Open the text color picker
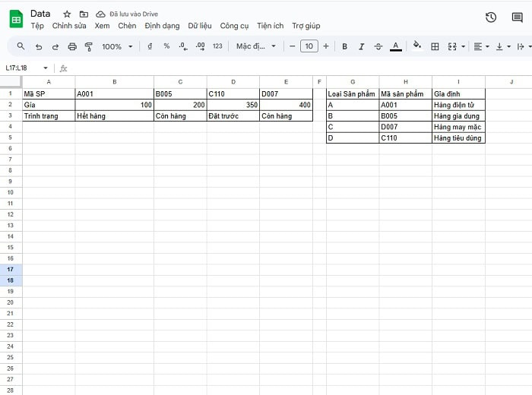The height and width of the screenshot is (395, 532). pyautogui.click(x=395, y=46)
